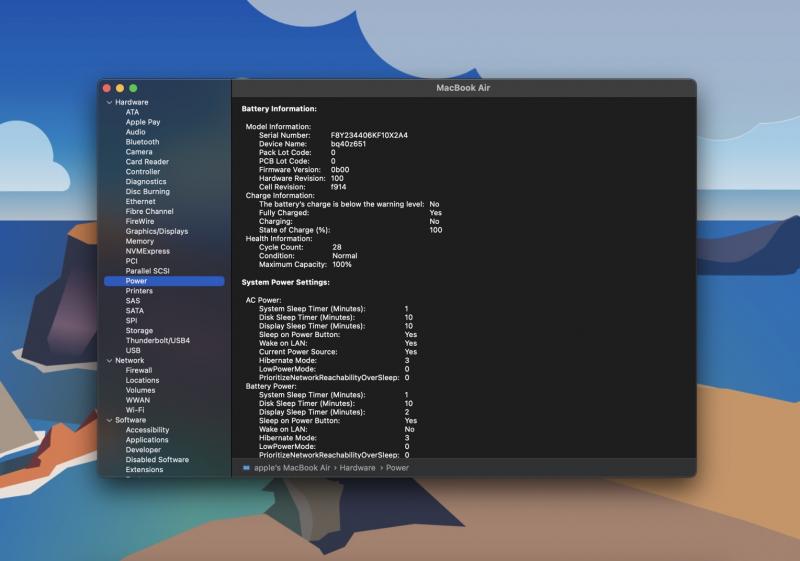Click the Cycle Count value 28
Viewport: 800px width, 561px height.
coord(337,248)
